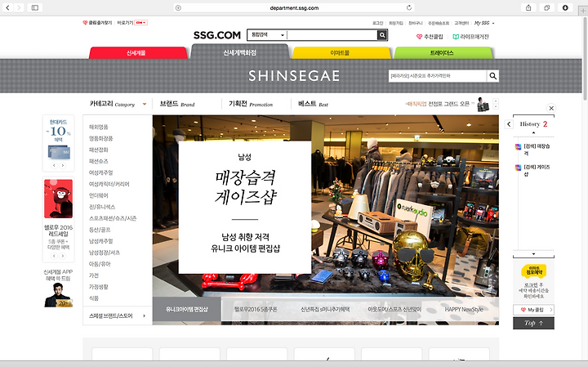The width and height of the screenshot is (588, 367).
Task: Click the 추천클립 heart icon
Action: 419,37
